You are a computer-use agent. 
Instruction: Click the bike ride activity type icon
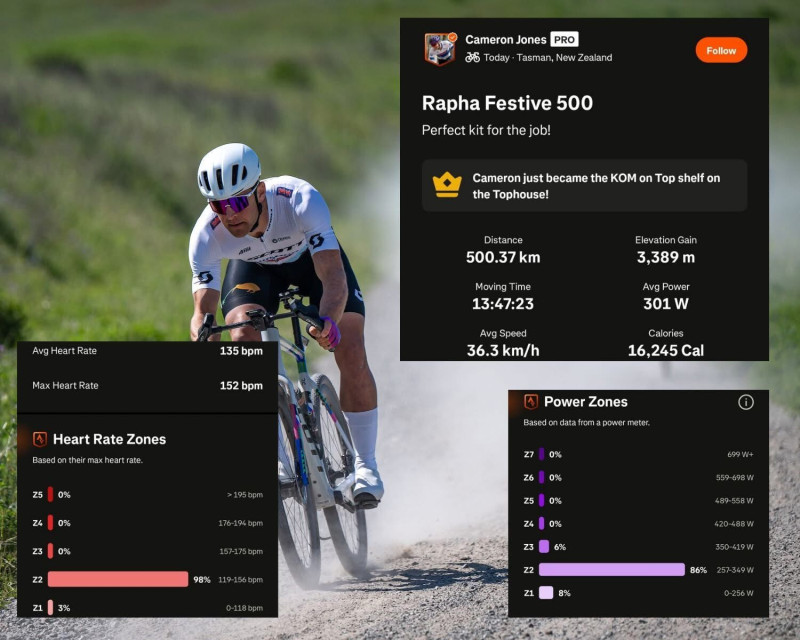click(x=472, y=58)
